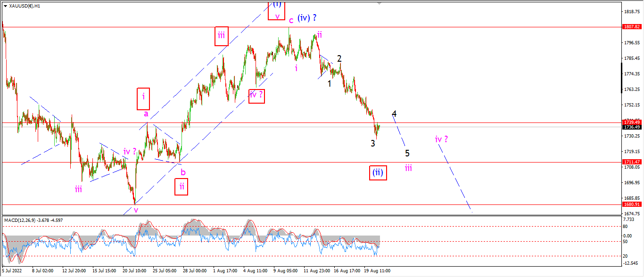Select the red boxed 'iii' wave label
The width and height of the screenshot is (644, 277).
click(x=222, y=36)
